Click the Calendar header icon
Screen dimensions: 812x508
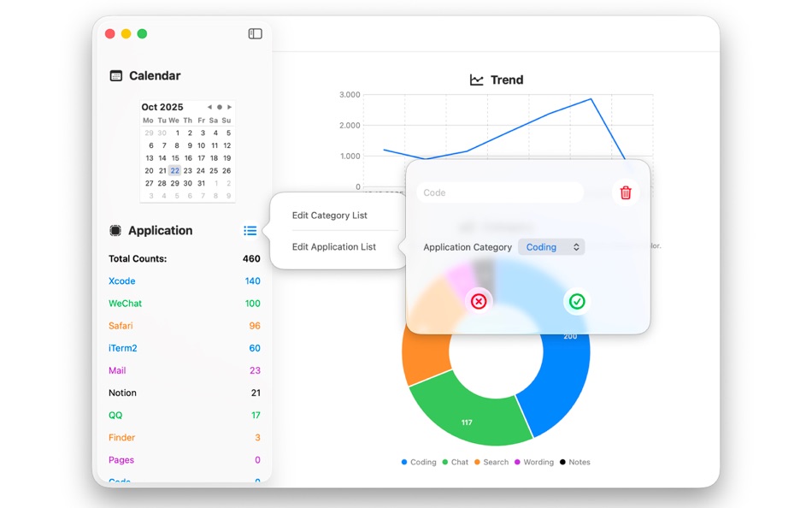point(116,75)
